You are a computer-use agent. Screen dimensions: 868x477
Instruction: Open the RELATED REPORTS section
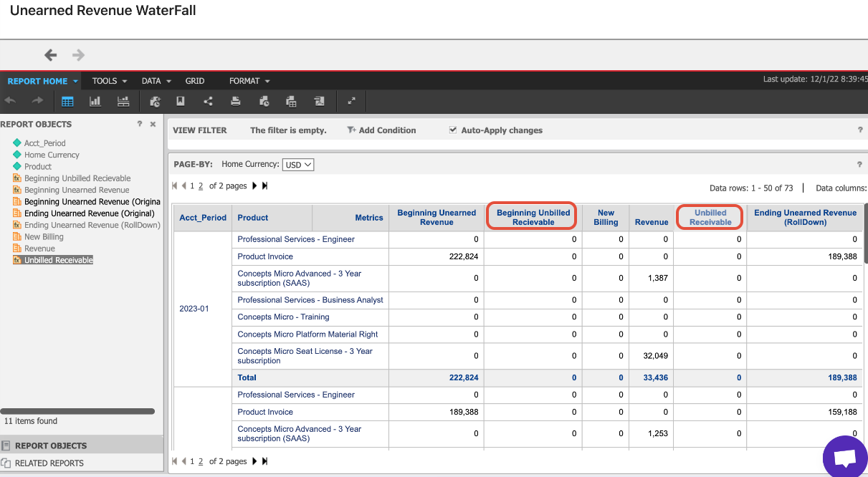[x=82, y=463]
